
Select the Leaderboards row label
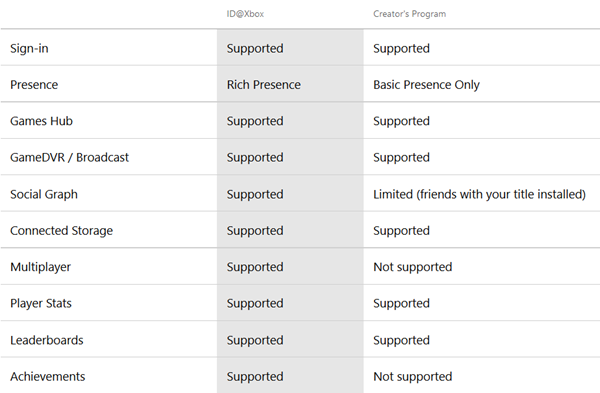coord(47,340)
